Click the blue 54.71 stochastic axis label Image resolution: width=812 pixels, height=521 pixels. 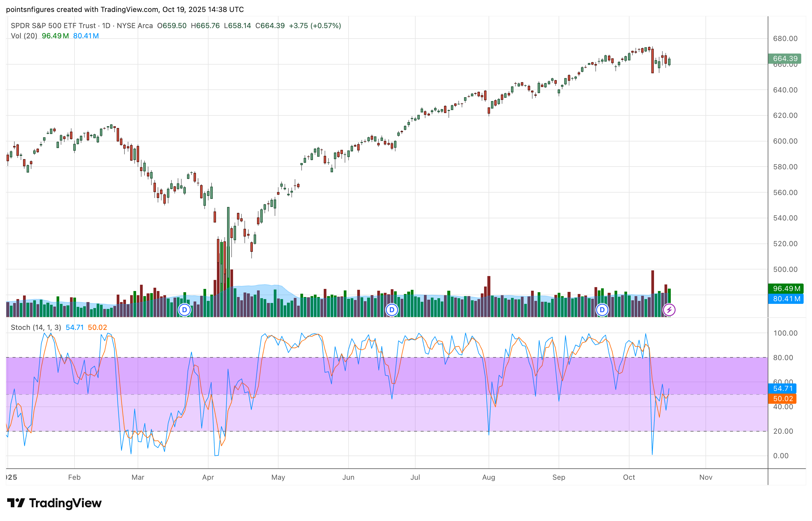click(783, 389)
